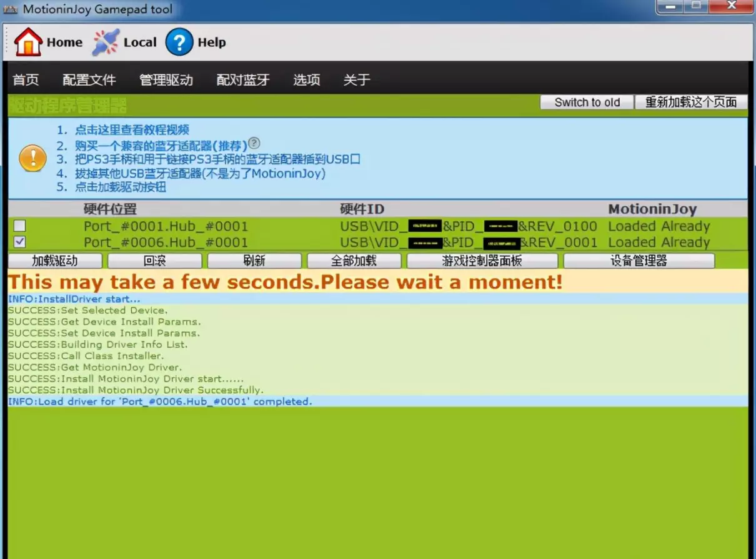Screen dimensions: 756x559
Task: Click the 'INFO:Load driver for' completed log line
Action: (160, 401)
